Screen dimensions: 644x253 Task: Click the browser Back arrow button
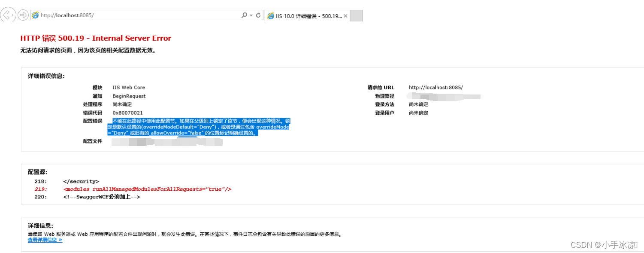[x=8, y=15]
